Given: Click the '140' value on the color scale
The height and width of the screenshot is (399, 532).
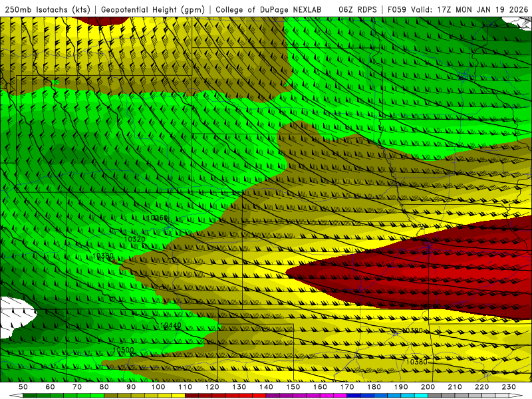Looking at the screenshot, I should click(x=266, y=387).
